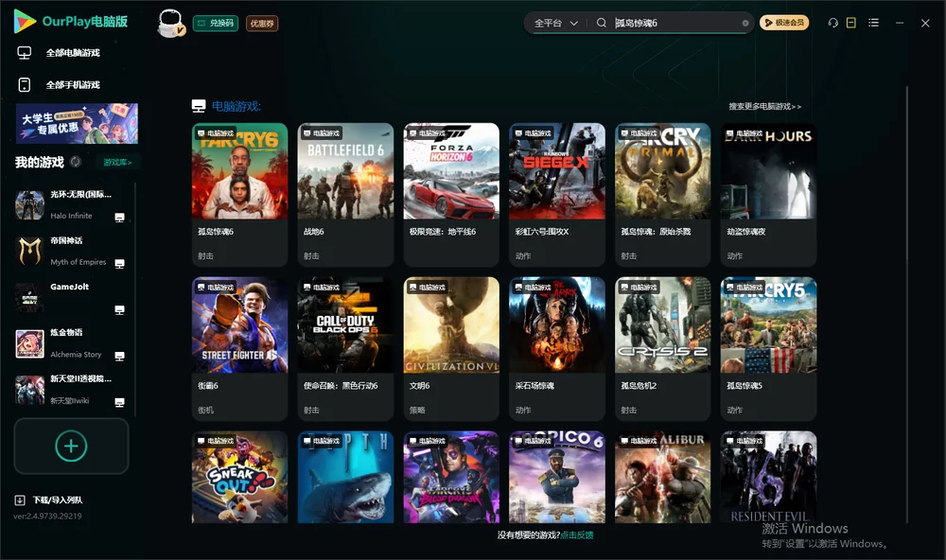Select the Battlefield 6 cover thumbnail
Image resolution: width=946 pixels, height=560 pixels.
tap(345, 171)
